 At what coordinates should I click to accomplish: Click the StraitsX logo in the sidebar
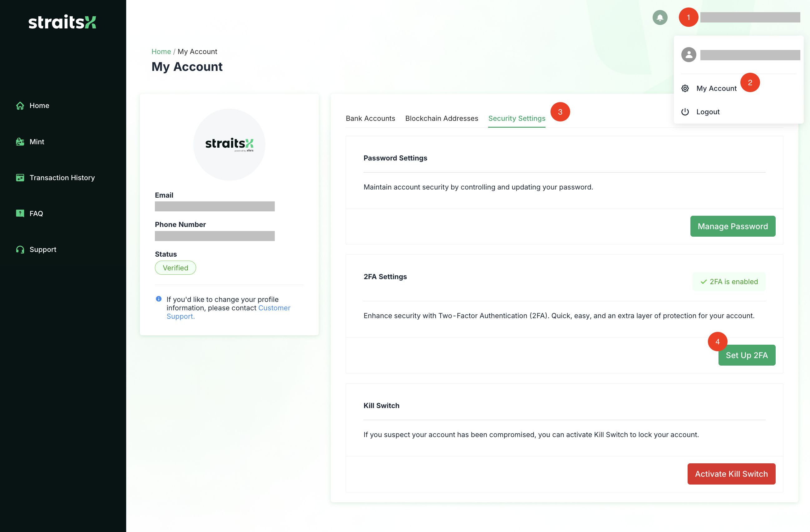pyautogui.click(x=62, y=22)
